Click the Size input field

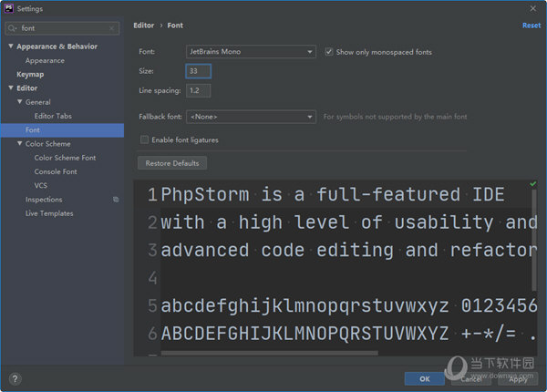(198, 71)
